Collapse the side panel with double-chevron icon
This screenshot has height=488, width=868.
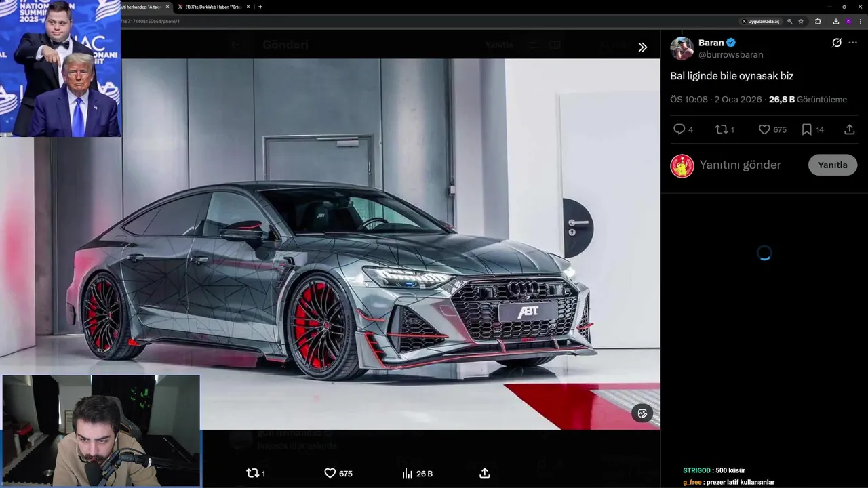tap(642, 47)
